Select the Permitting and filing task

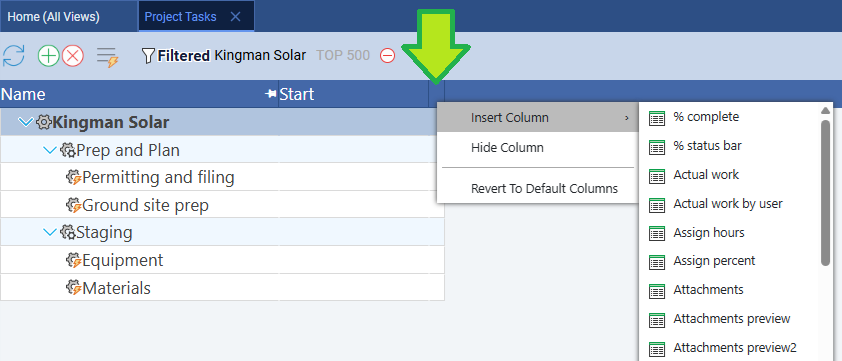[222, 177]
